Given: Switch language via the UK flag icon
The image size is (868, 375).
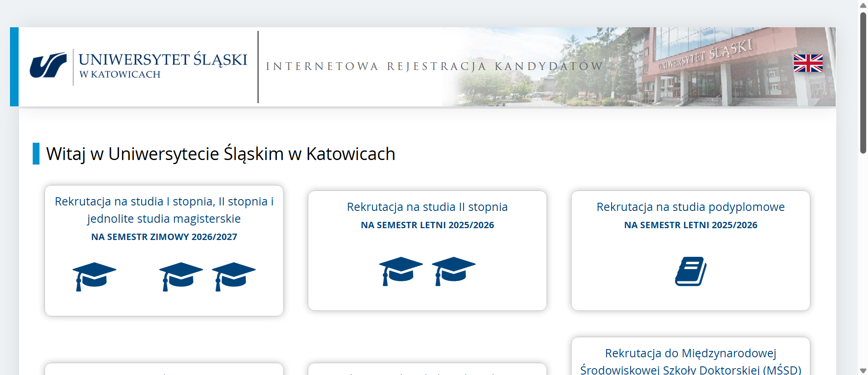Looking at the screenshot, I should click(808, 63).
